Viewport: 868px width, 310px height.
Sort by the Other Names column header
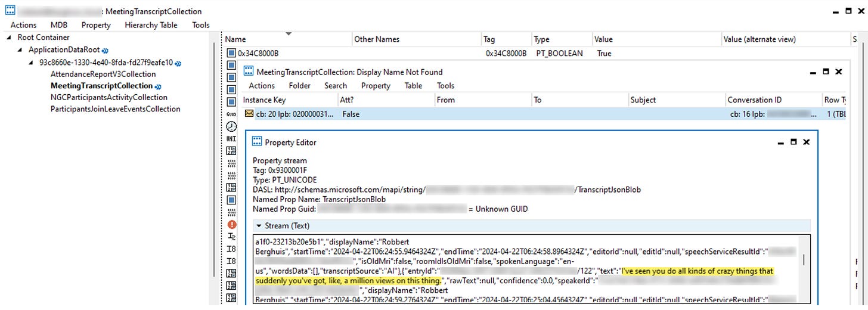417,39
